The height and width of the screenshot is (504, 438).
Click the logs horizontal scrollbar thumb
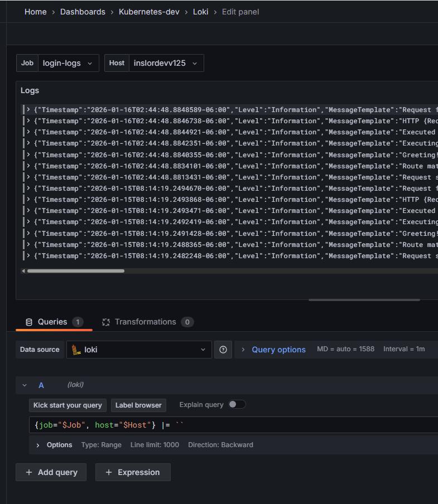click(76, 271)
